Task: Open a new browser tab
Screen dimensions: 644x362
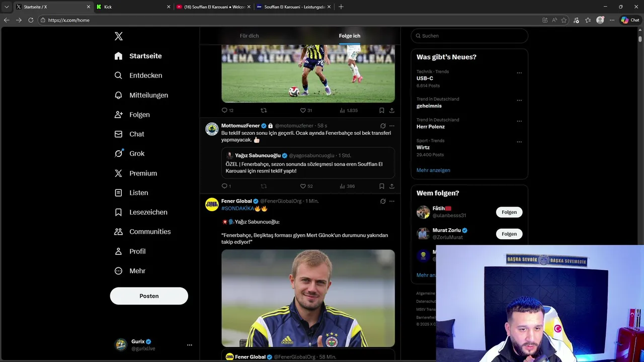Action: (x=341, y=7)
